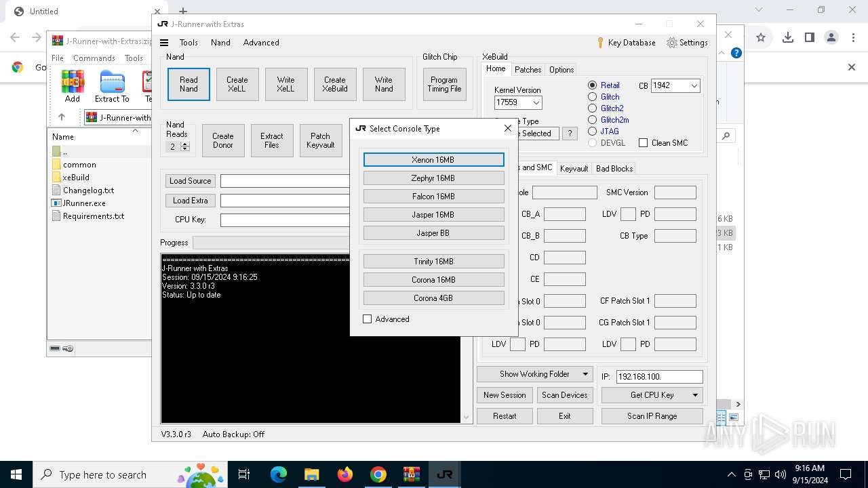The image size is (868, 488).
Task: Select the Glitch2m radio button
Action: coord(609,120)
